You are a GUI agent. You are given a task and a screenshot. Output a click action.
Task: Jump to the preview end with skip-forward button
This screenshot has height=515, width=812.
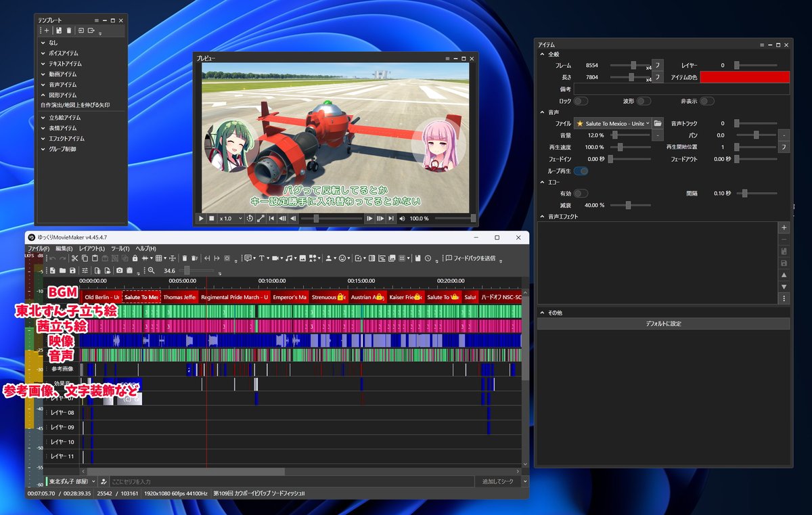pyautogui.click(x=390, y=219)
